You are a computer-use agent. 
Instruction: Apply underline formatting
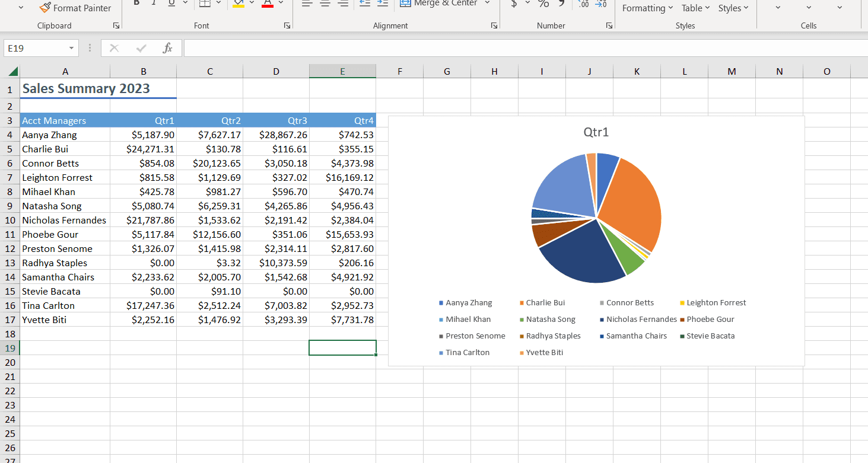coord(170,2)
